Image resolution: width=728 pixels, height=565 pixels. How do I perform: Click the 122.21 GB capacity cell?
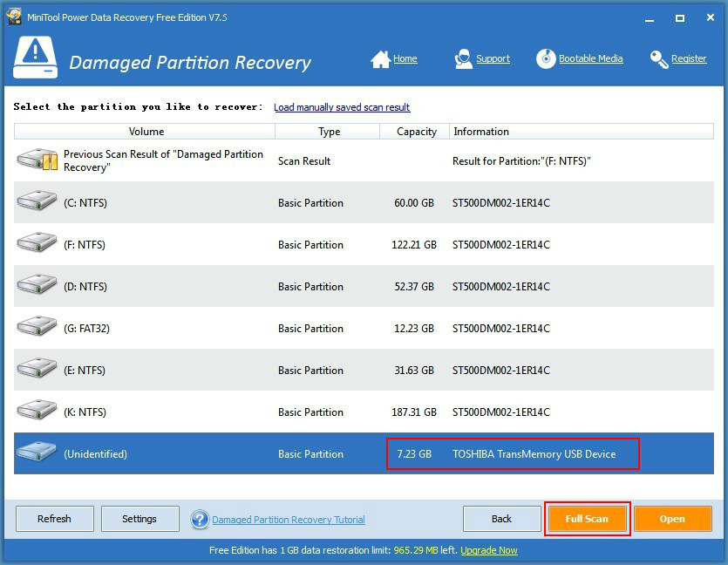tap(414, 245)
